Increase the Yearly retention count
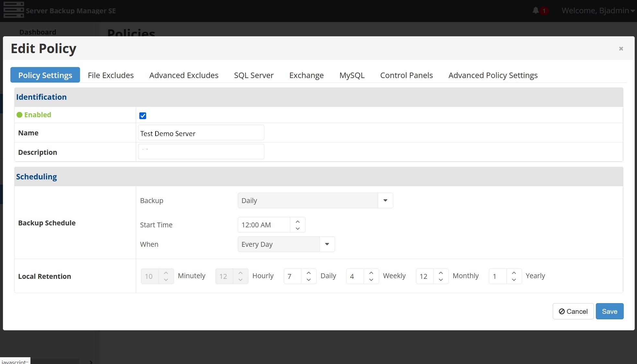The width and height of the screenshot is (637, 364). tap(514, 273)
